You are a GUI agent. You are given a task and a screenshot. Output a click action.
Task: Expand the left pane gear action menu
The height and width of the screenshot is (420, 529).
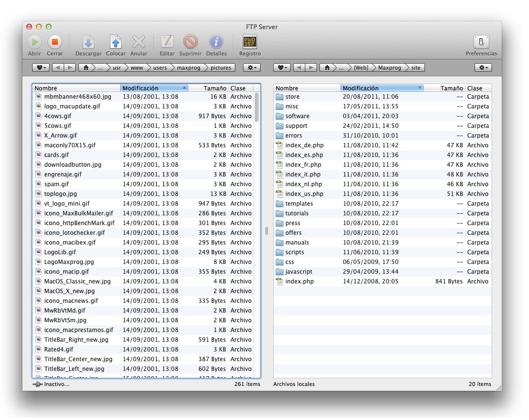coord(252,68)
